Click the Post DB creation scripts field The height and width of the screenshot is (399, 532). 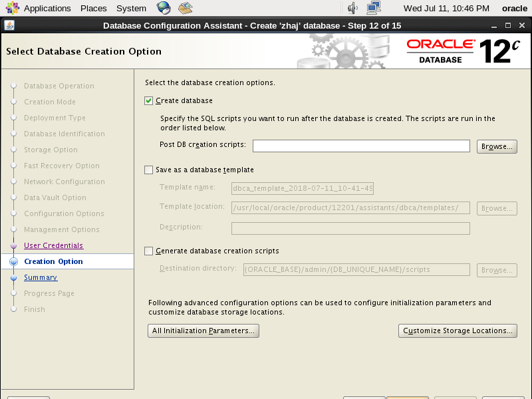(x=361, y=146)
